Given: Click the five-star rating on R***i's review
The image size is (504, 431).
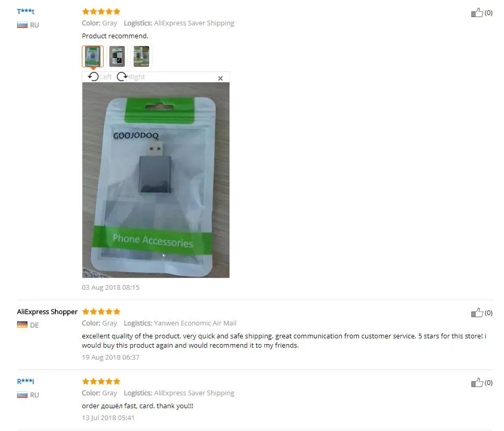Looking at the screenshot, I should [x=101, y=381].
